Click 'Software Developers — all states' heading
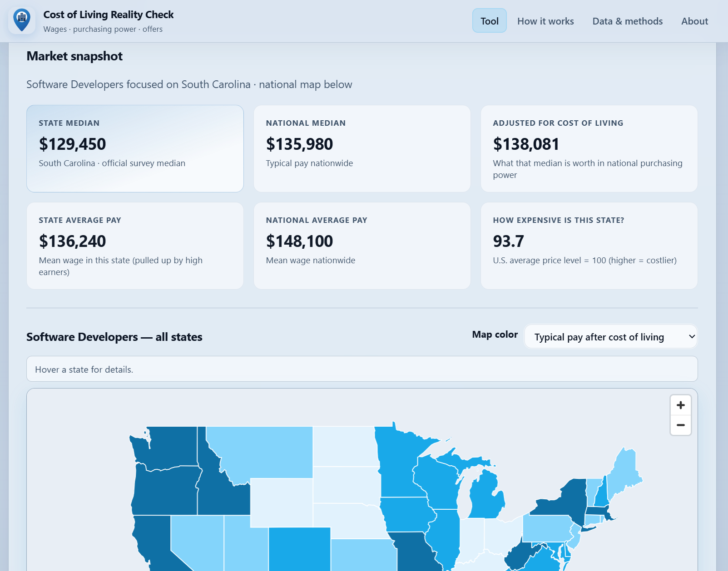This screenshot has width=728, height=571. click(114, 337)
